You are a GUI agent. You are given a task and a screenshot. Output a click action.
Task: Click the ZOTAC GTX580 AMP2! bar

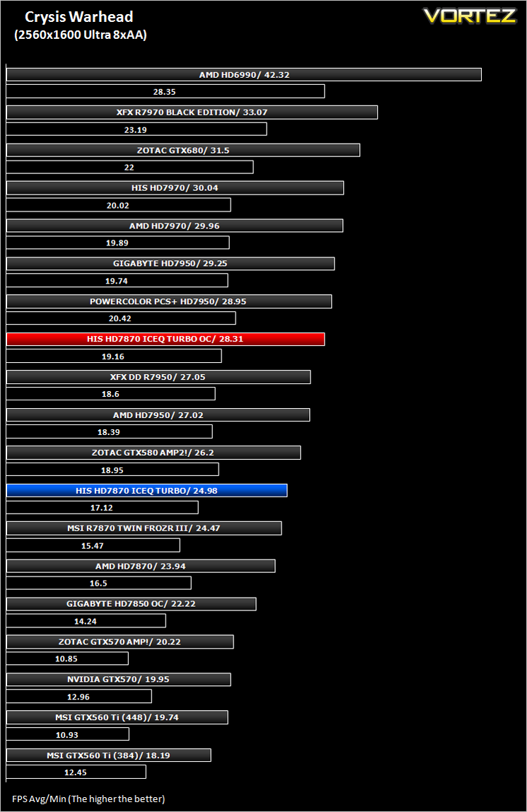click(x=154, y=453)
